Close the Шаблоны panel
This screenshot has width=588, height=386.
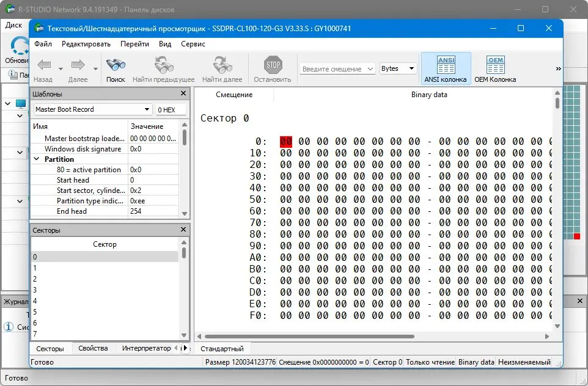[183, 93]
